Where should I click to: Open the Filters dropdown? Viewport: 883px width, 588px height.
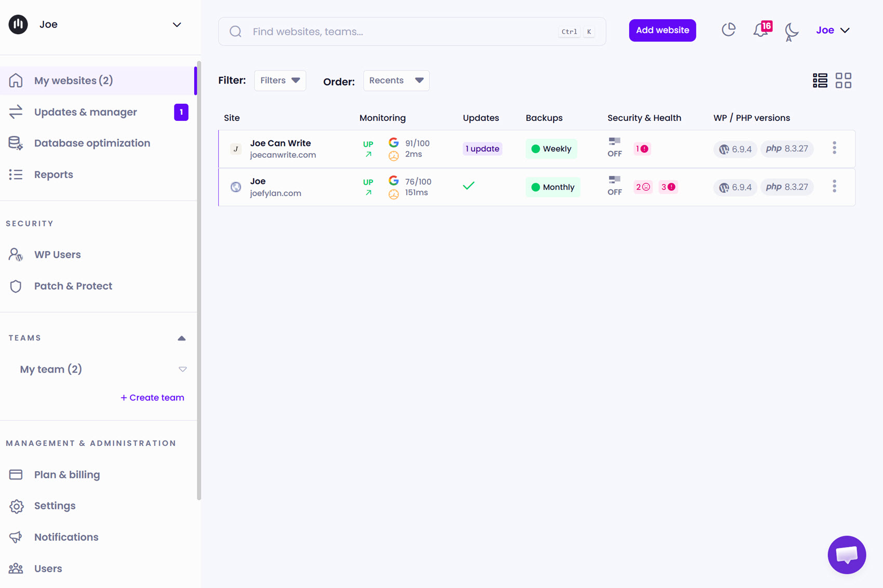[279, 80]
